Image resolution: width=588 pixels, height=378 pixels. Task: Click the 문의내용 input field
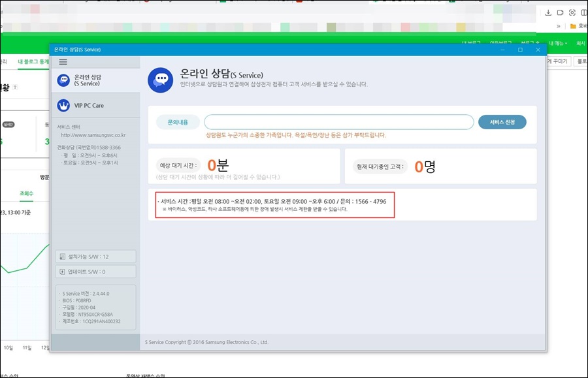339,122
